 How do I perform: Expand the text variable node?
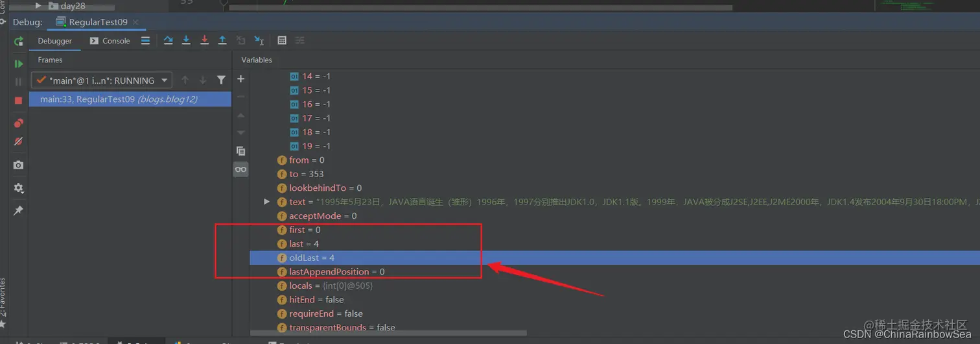[x=266, y=202]
